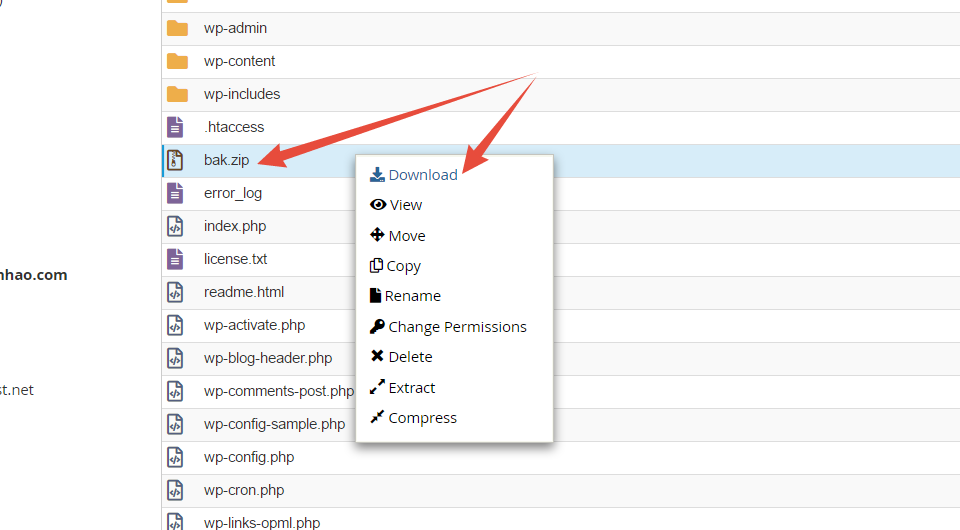Image resolution: width=960 pixels, height=530 pixels.
Task: Click the wp-admin folder icon
Action: 177,28
